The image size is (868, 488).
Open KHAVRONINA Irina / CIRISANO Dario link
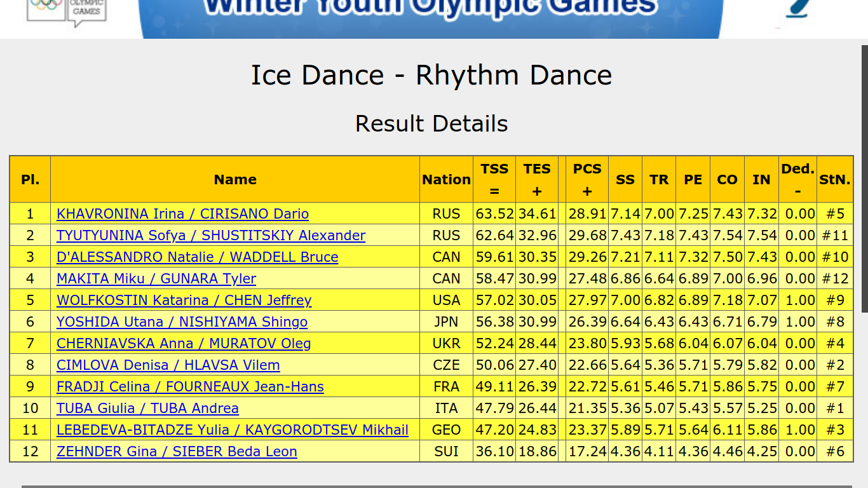[x=182, y=213]
